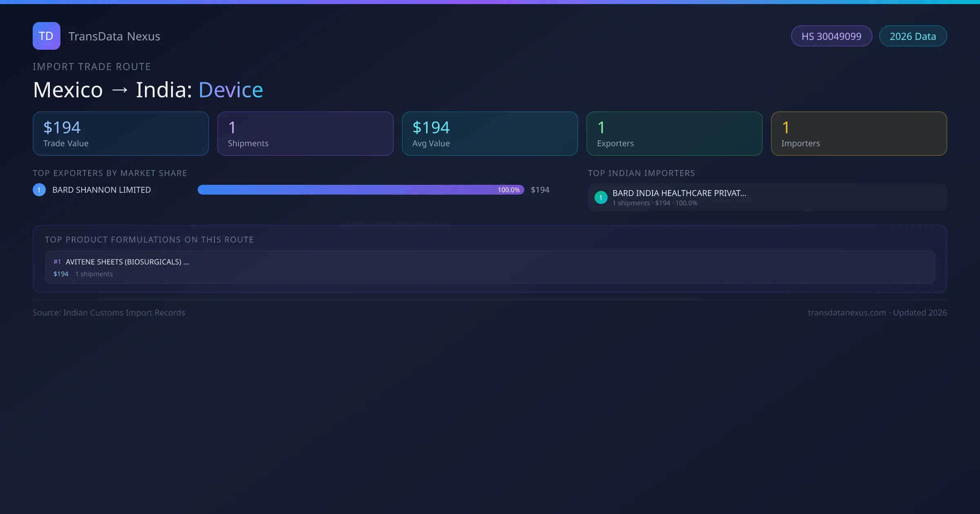The width and height of the screenshot is (980, 514).
Task: Click the Importers count card
Action: tap(859, 133)
